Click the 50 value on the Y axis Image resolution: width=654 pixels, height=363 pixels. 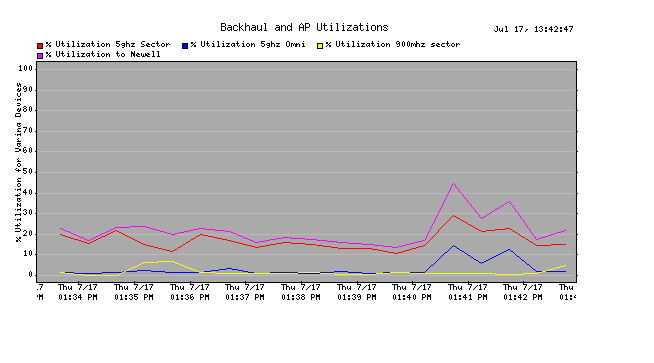click(28, 172)
